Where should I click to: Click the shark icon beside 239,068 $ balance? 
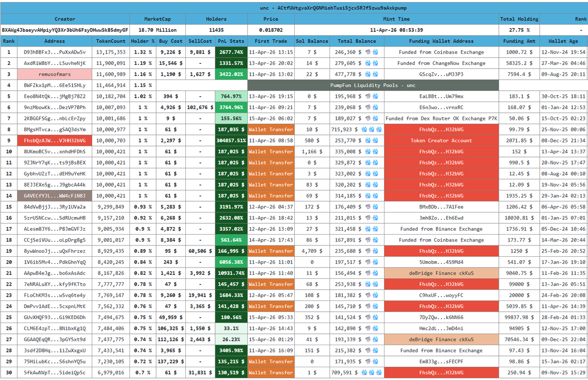click(x=368, y=108)
